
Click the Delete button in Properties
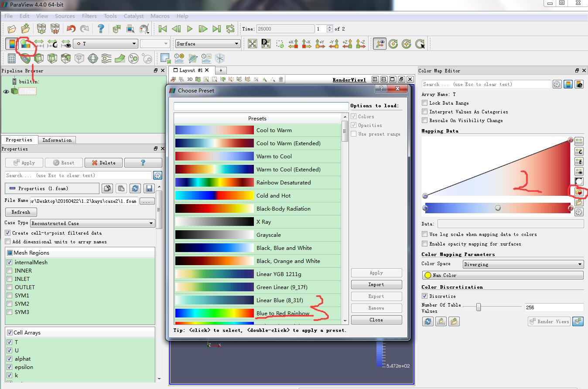tap(104, 163)
